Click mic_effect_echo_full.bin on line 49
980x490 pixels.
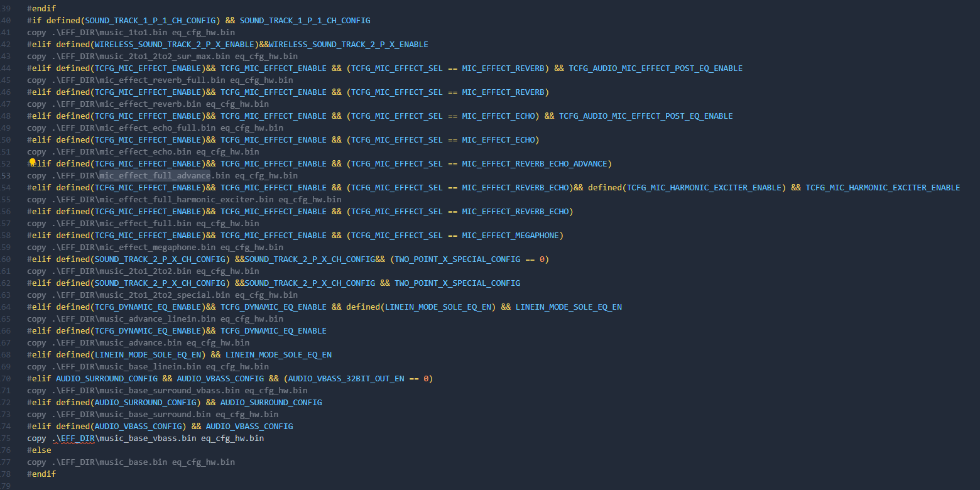(x=157, y=128)
